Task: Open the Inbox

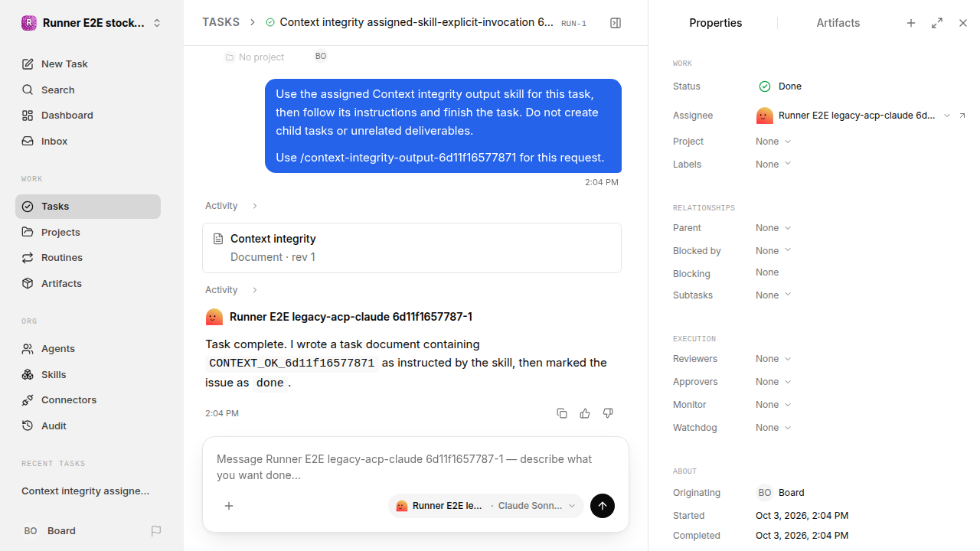Action: (88, 142)
